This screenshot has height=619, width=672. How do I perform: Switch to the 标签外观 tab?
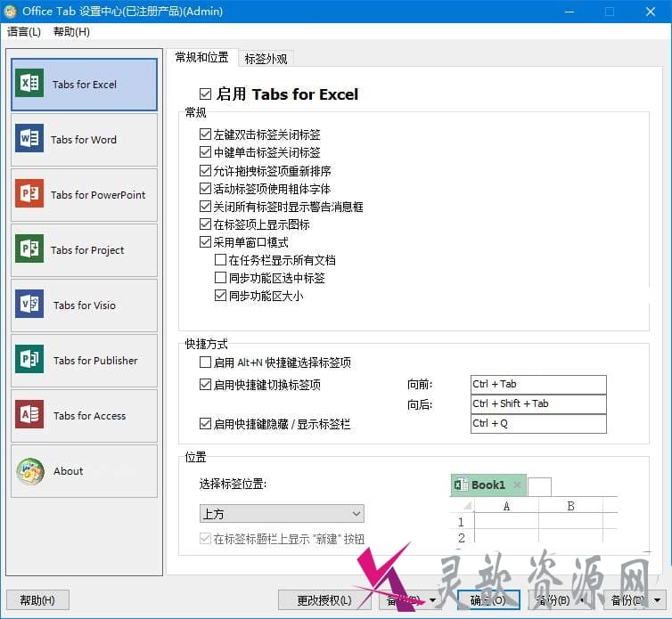[266, 59]
